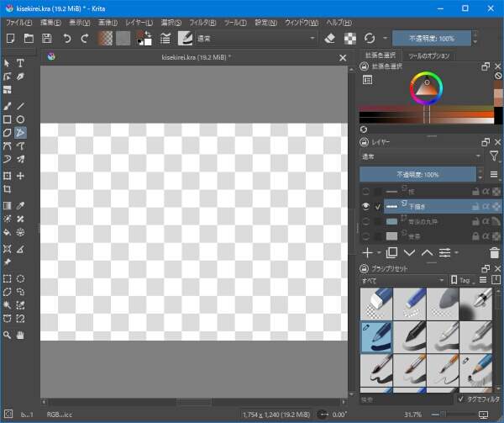Click the Add layer plus button
The image size is (504, 423).
366,252
